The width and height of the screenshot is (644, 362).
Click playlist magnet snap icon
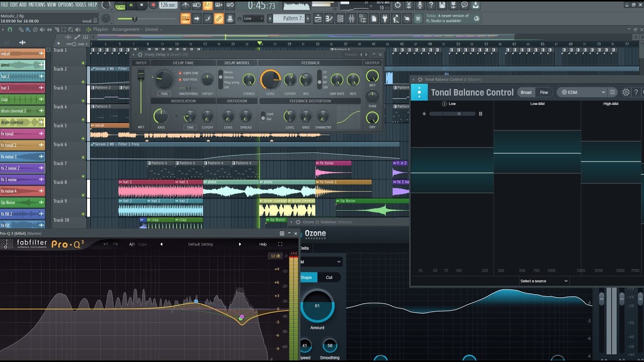(x=10, y=30)
